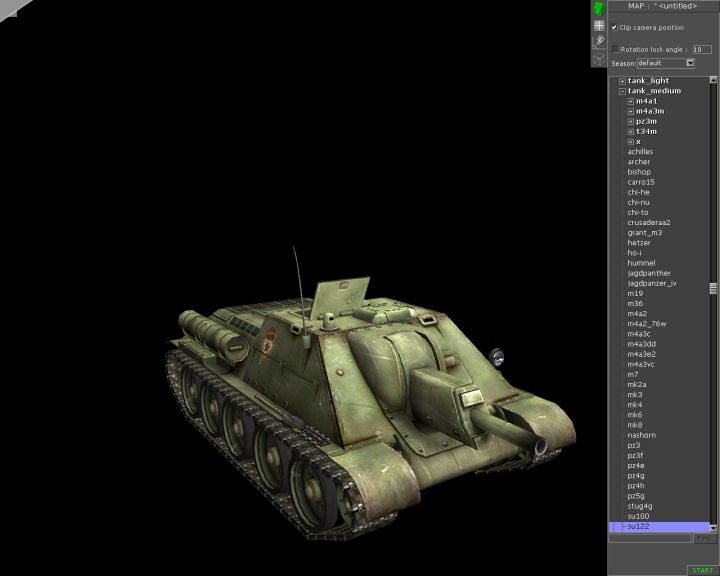Click the entity list scrollbar thumb

(713, 288)
